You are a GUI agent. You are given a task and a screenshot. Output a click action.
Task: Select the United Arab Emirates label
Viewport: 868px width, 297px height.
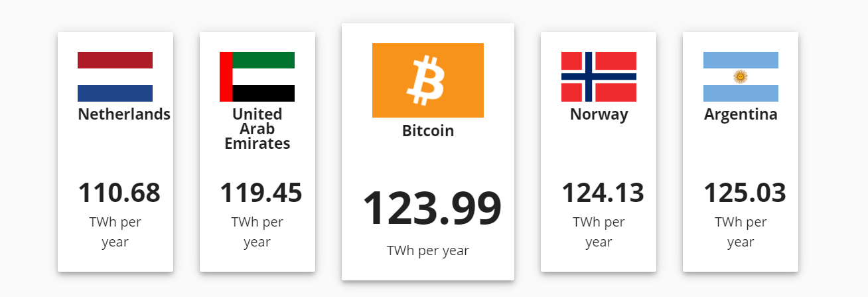257,128
